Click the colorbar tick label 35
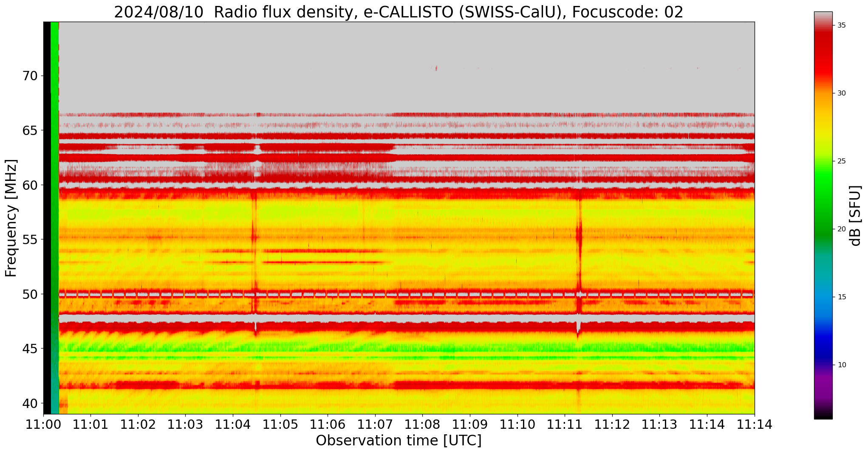 841,25
